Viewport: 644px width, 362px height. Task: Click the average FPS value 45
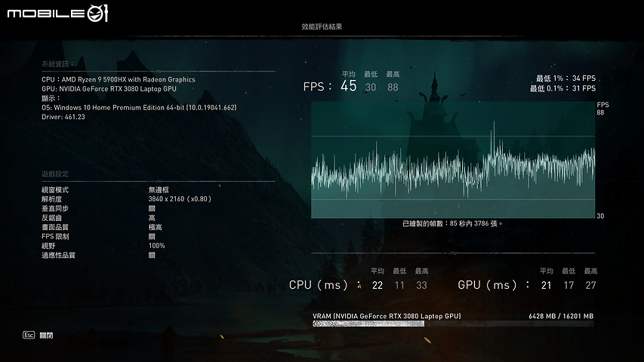[x=348, y=86]
